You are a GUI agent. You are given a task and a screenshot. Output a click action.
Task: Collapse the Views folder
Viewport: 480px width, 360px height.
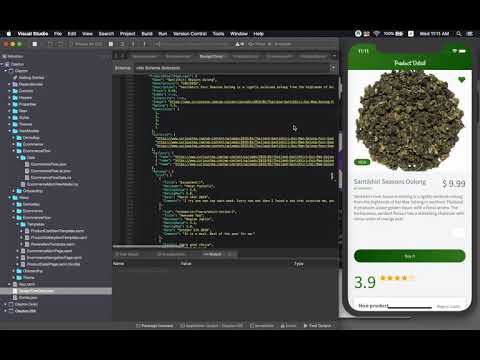10,198
